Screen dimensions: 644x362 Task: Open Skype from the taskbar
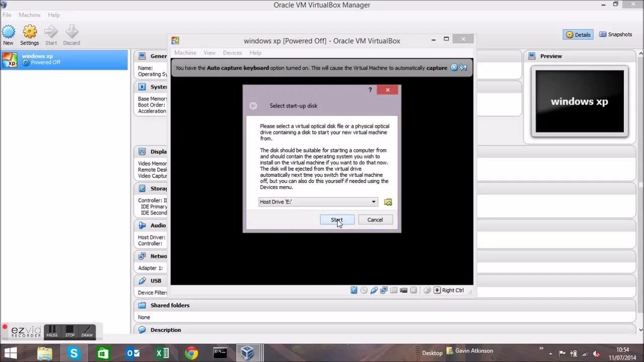(x=74, y=353)
